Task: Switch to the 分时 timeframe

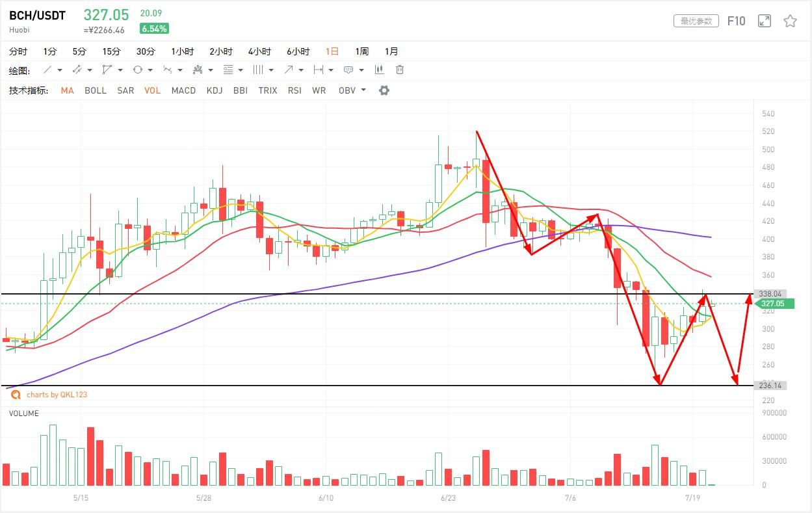Action: [x=18, y=51]
